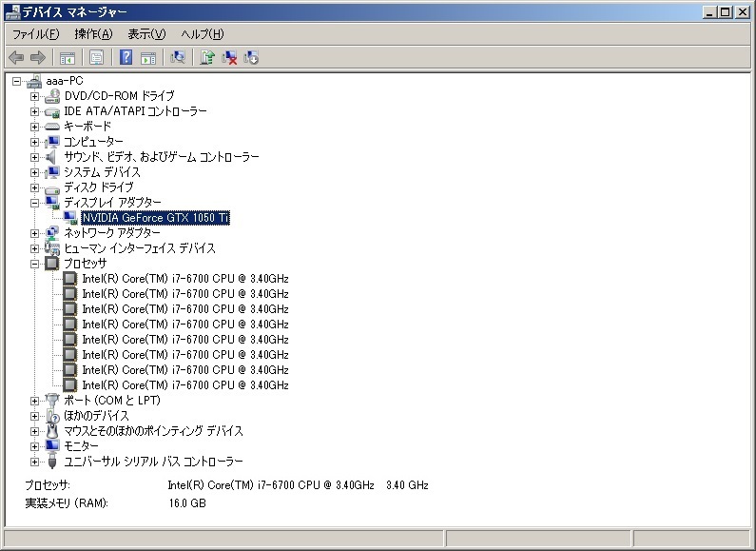Click the Scan for hardware changes icon

click(x=177, y=57)
